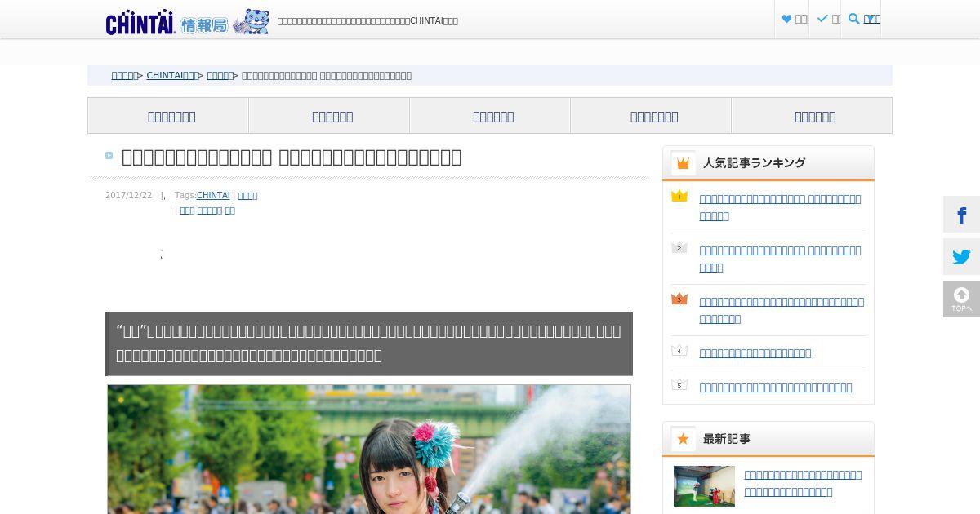Share the article on Facebook
The image size is (980, 514).
pyautogui.click(x=962, y=215)
